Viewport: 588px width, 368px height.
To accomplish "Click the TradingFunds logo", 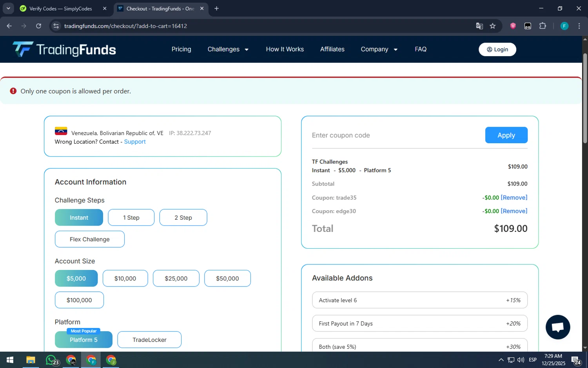I will pyautogui.click(x=64, y=49).
